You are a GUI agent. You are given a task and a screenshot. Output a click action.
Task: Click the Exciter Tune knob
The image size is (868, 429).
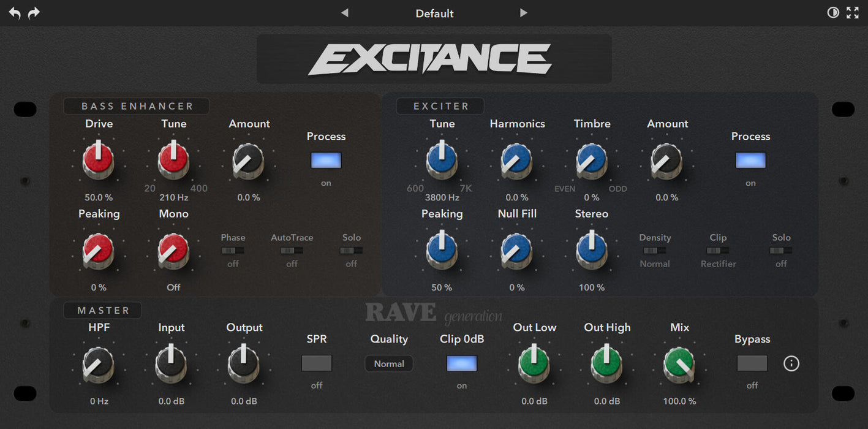point(442,161)
